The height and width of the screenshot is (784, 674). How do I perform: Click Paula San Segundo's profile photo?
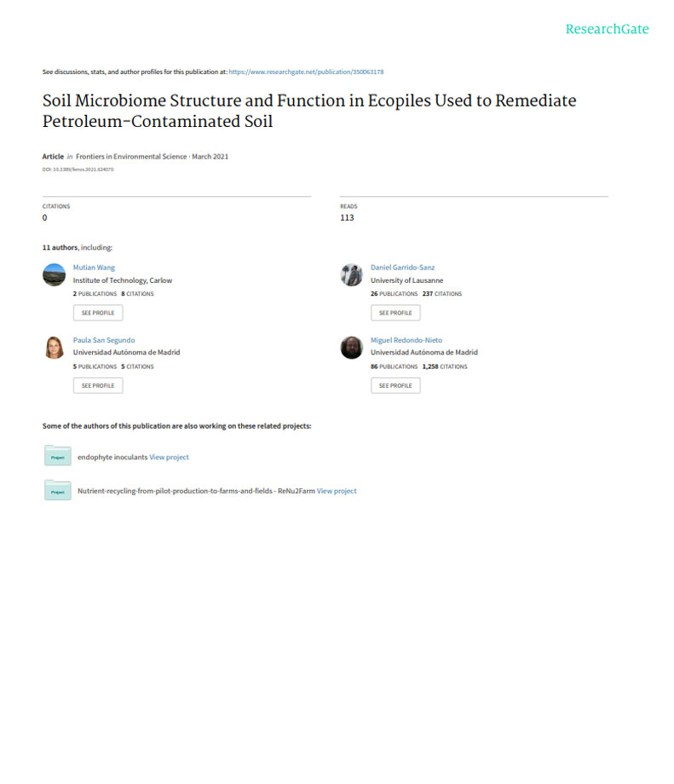[x=54, y=348]
